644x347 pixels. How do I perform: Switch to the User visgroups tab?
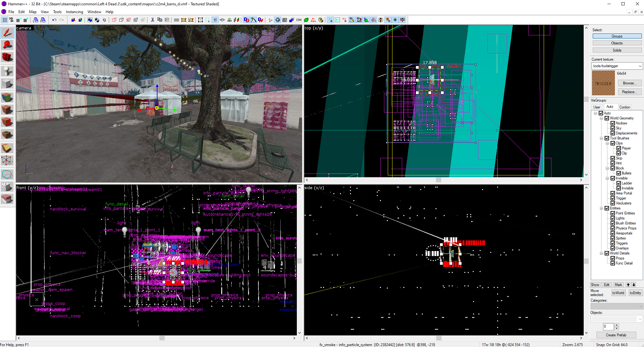[x=597, y=107]
